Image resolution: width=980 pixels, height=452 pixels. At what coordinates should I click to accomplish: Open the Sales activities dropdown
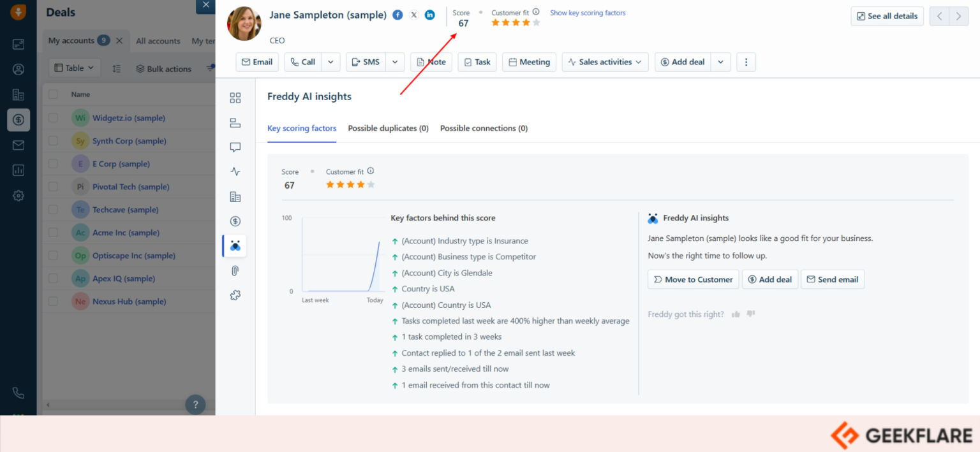pos(605,62)
